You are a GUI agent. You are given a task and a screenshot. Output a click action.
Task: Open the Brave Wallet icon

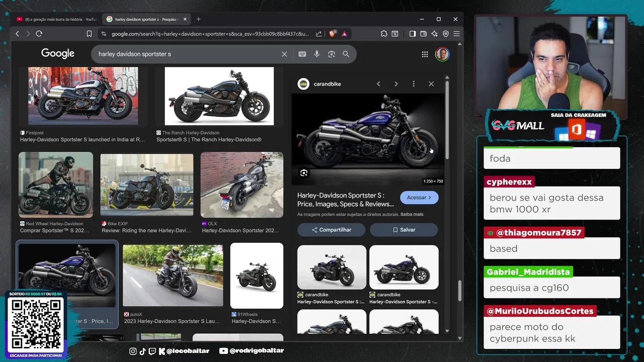[x=423, y=34]
